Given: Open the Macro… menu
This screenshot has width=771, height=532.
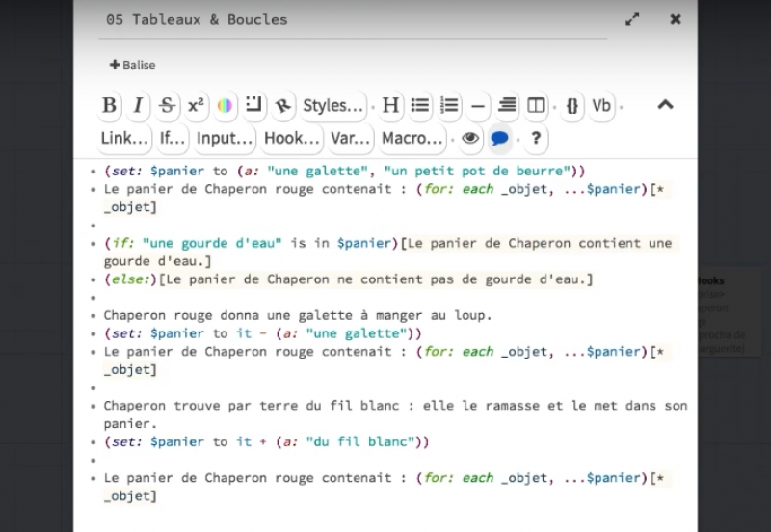Looking at the screenshot, I should pyautogui.click(x=412, y=139).
